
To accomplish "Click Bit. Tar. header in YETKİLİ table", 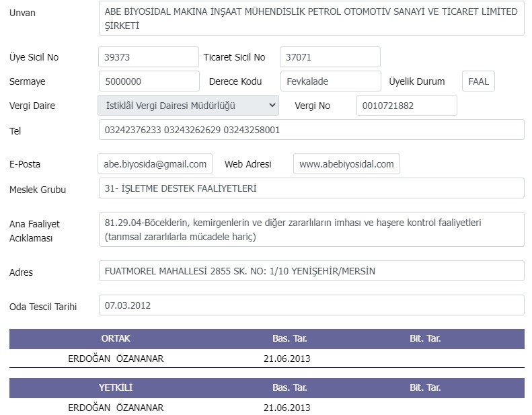I will (425, 388).
